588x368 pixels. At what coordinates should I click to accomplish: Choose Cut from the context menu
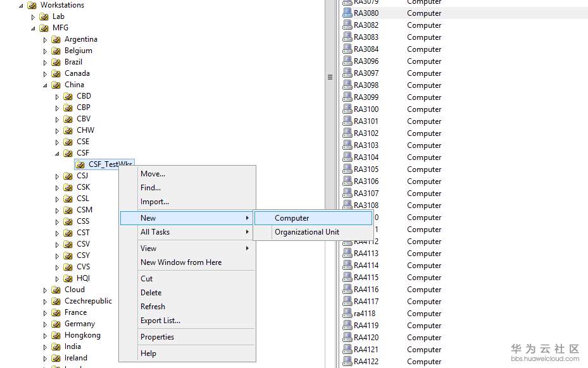[x=187, y=279]
